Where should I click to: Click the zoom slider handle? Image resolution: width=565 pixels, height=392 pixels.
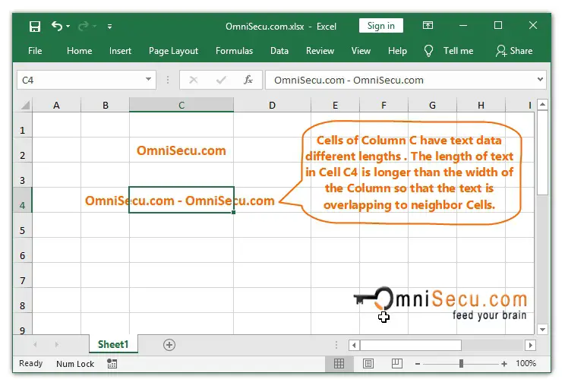pyautogui.click(x=461, y=363)
